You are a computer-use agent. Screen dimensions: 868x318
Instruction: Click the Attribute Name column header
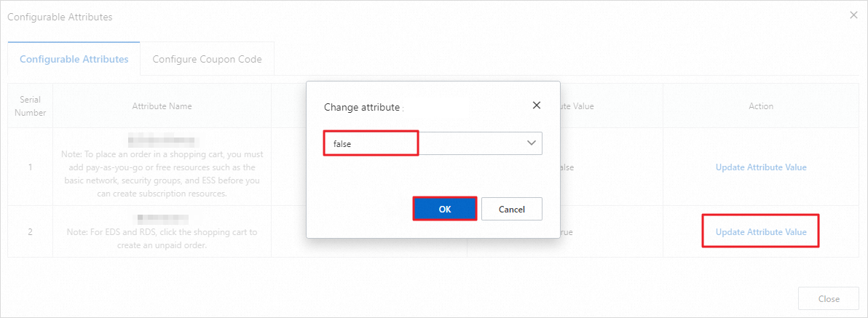(162, 106)
